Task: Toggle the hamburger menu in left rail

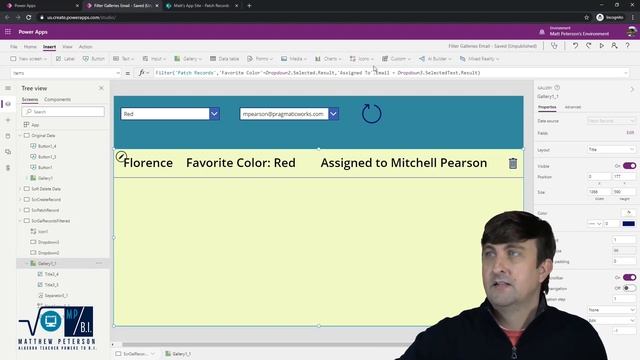Action: [8, 88]
